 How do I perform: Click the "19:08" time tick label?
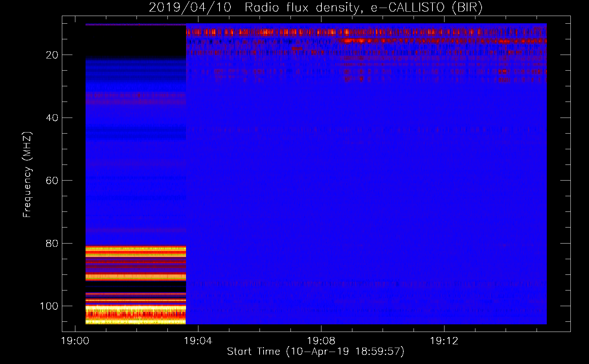[x=321, y=341]
